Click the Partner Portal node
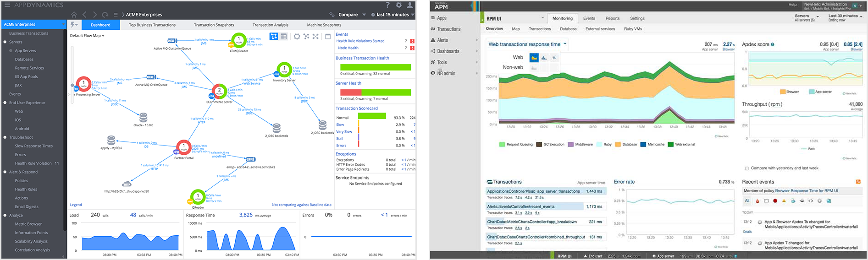Screen dimensions: 868x260 pyautogui.click(x=183, y=147)
